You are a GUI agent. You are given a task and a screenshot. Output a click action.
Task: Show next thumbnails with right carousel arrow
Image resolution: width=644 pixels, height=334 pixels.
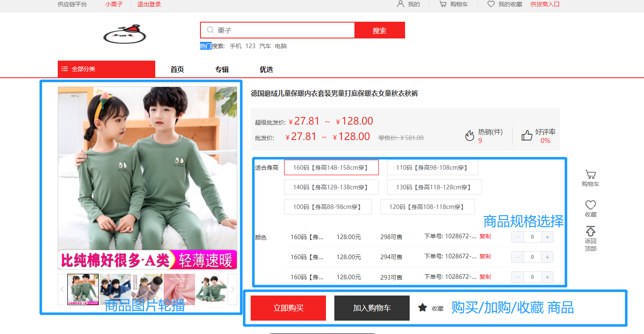pyautogui.click(x=233, y=289)
